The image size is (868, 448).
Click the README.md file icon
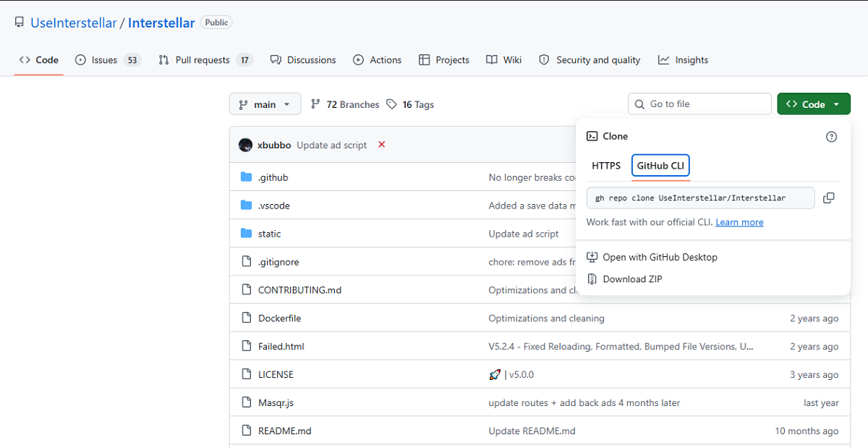click(246, 431)
